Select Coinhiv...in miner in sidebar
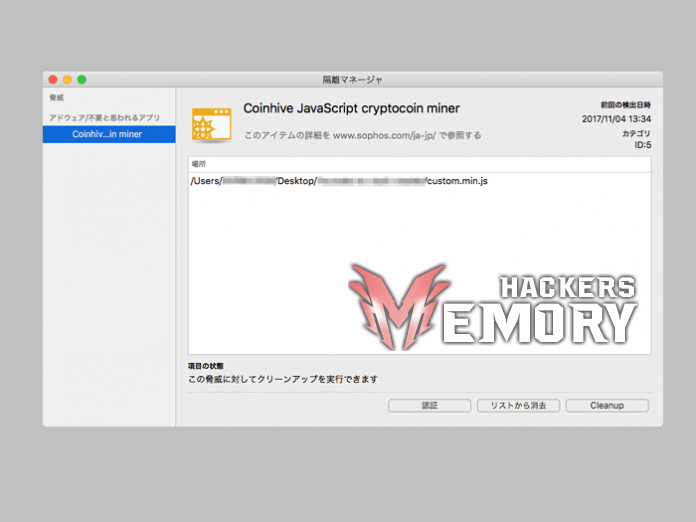The height and width of the screenshot is (522, 696). (109, 134)
